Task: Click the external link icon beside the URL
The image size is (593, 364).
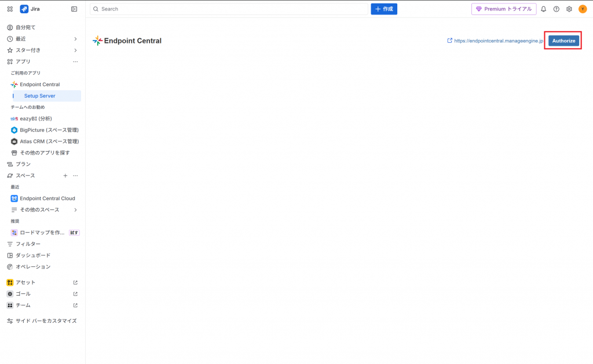Action: [449, 41]
